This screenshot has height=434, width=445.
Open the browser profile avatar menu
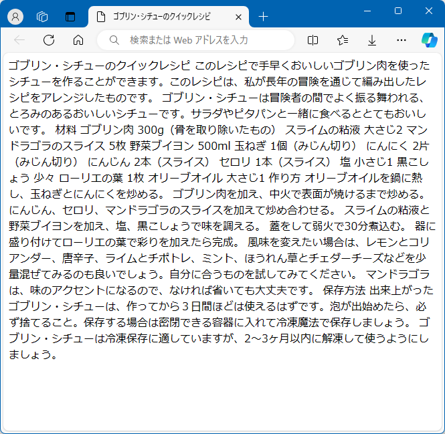tap(15, 16)
